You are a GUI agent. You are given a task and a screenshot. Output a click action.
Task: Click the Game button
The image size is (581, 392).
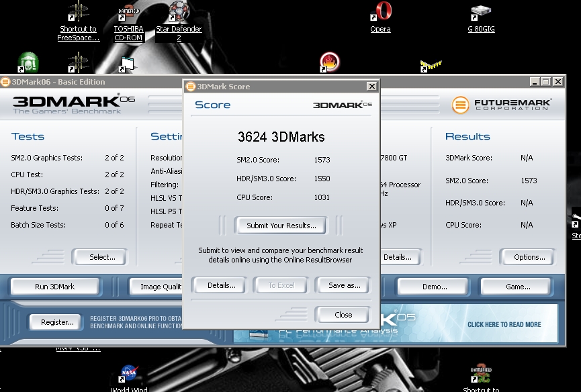(518, 287)
